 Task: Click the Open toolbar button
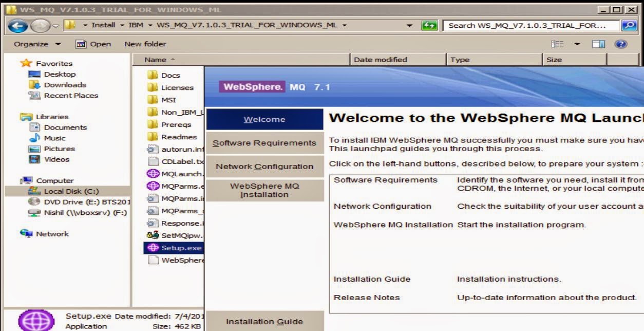pos(93,44)
